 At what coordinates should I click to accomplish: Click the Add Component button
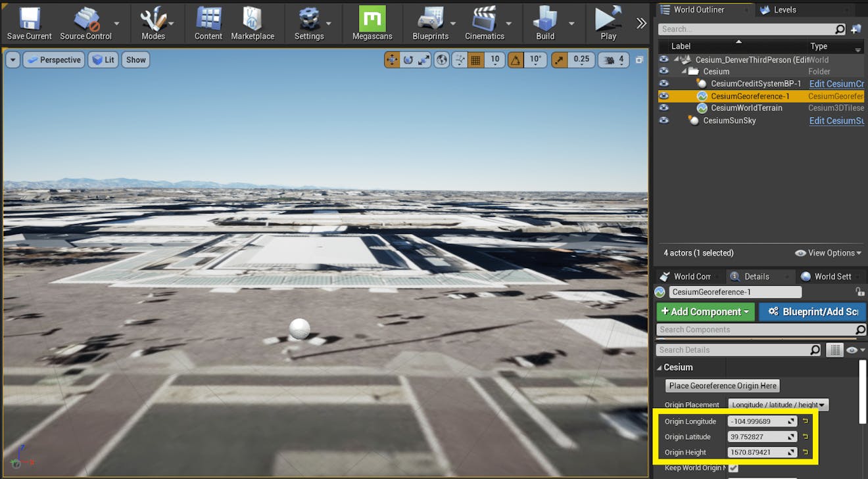point(706,311)
